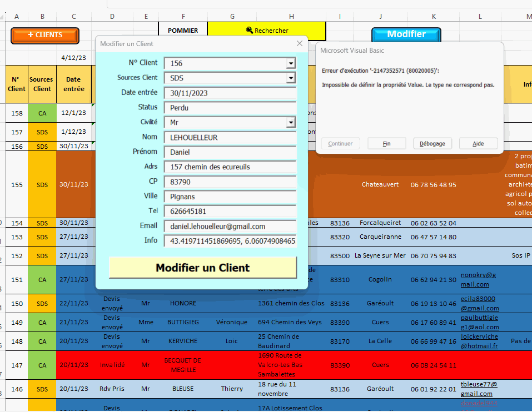Open the Civilité dropdown arrow

[x=291, y=122]
